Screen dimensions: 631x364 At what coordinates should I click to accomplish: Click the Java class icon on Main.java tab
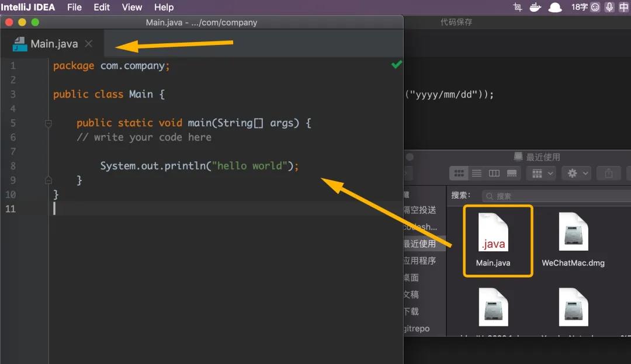click(19, 44)
